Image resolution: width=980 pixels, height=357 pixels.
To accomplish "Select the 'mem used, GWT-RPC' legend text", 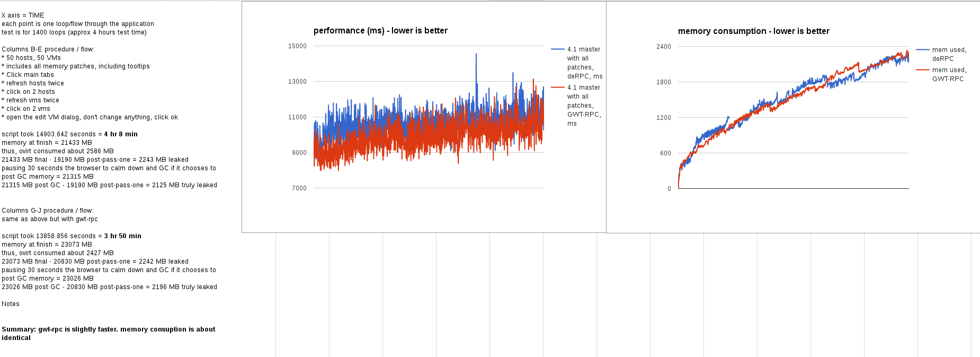I will click(x=949, y=74).
